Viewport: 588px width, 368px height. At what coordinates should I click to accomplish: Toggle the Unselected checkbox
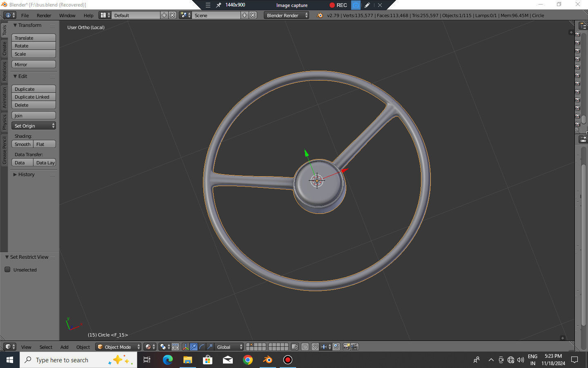7,269
